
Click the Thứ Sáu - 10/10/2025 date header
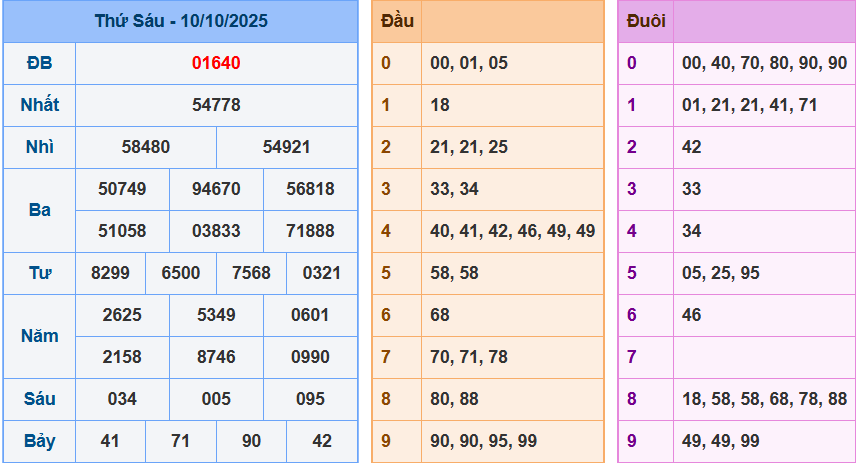point(181,21)
